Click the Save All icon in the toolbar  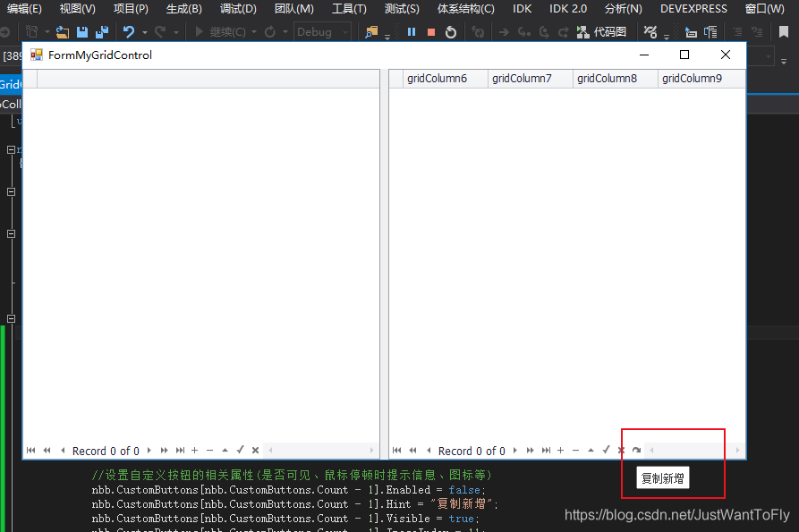point(102,32)
